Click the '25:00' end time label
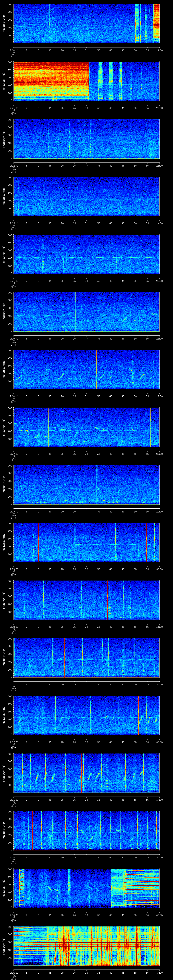Image resolution: width=173 pixels, height=980 pixels. coord(160,281)
